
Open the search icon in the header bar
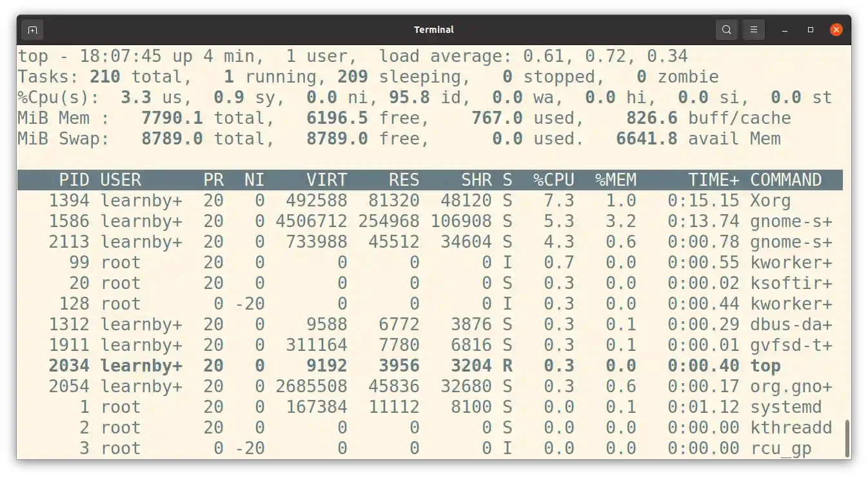point(726,30)
